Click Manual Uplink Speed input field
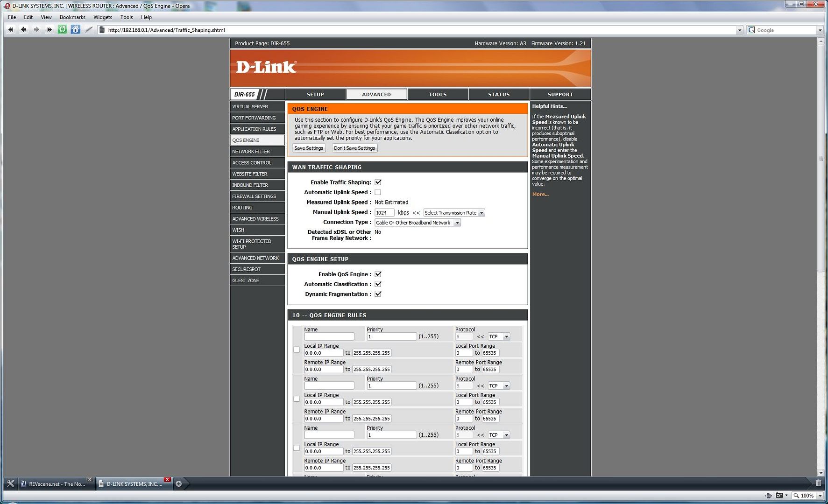Viewport: 828px width, 504px height. [x=384, y=213]
